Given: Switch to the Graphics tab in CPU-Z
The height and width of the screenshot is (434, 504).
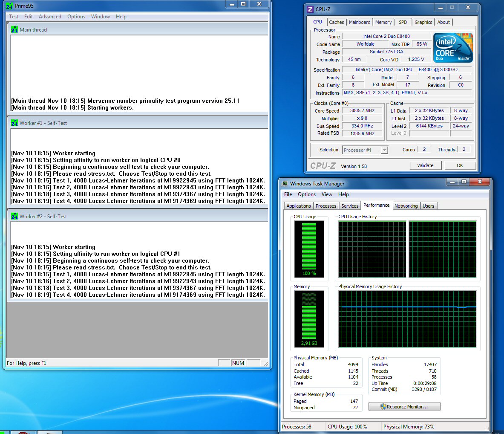Looking at the screenshot, I should point(423,22).
